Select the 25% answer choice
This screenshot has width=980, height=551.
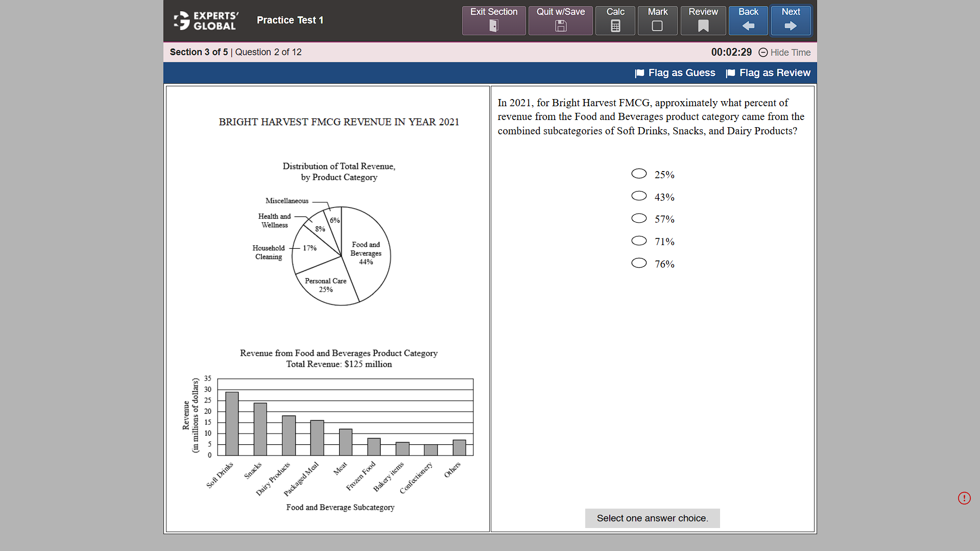[639, 174]
